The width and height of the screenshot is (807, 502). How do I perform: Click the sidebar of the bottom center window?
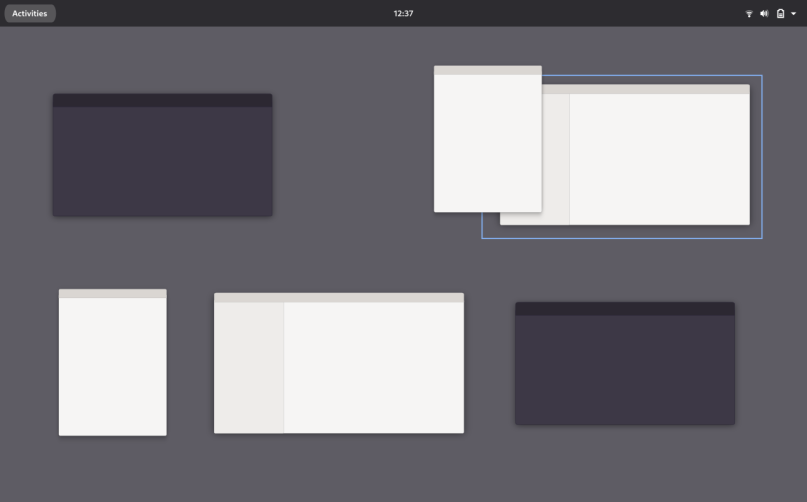tap(249, 367)
